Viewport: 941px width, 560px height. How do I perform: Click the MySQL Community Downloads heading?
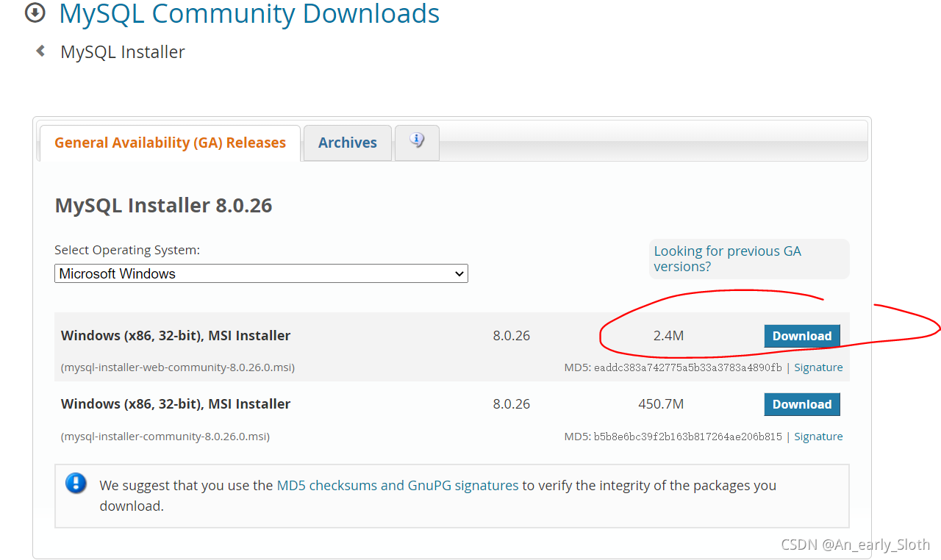(249, 13)
